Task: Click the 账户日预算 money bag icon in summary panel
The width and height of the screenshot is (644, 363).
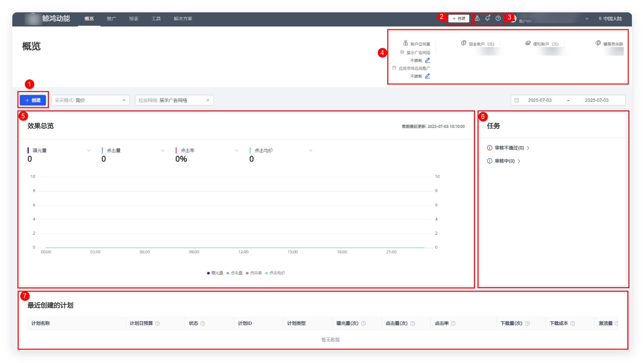Action: click(405, 43)
